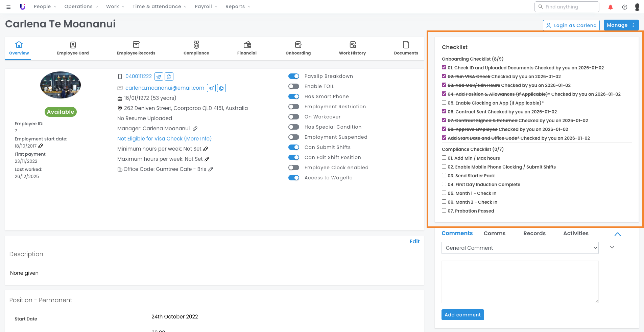Edit employment start date pencil icon
This screenshot has width=644, height=332.
pos(41,146)
